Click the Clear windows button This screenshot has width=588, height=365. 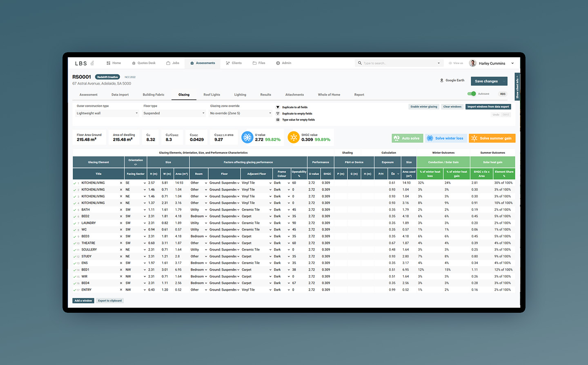pyautogui.click(x=452, y=107)
